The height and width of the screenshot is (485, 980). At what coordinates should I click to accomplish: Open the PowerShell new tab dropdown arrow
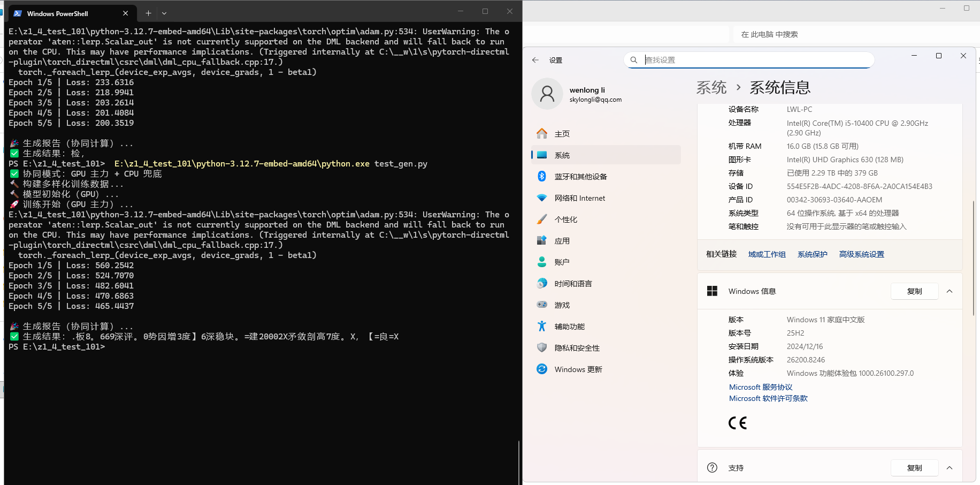coord(164,13)
